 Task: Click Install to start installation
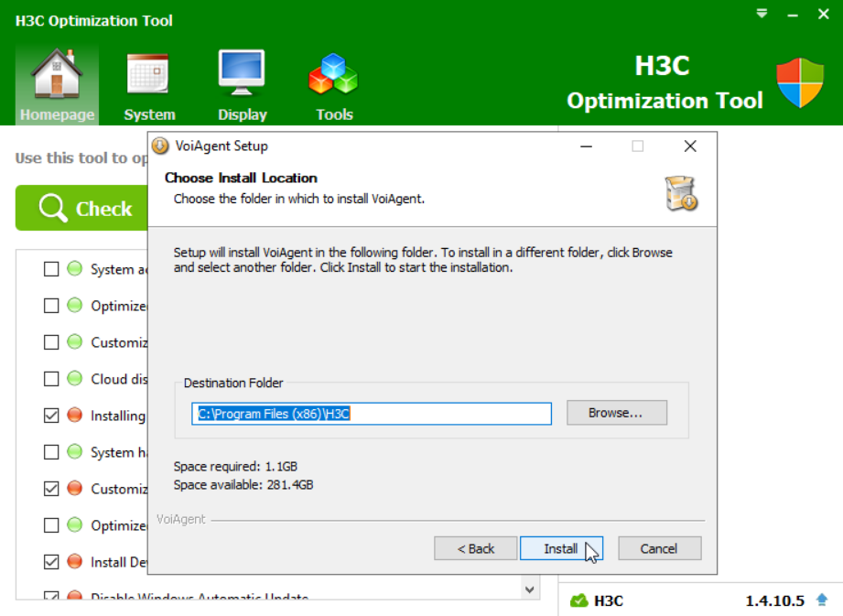coord(561,548)
